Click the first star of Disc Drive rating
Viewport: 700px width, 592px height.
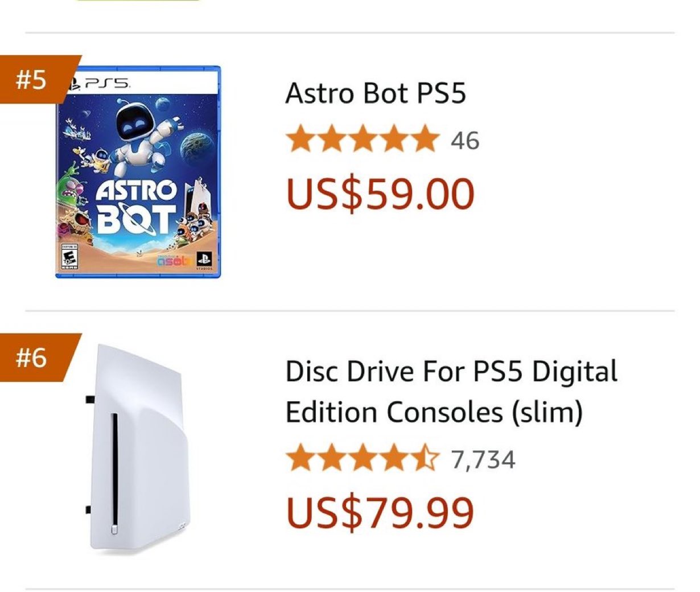point(300,459)
